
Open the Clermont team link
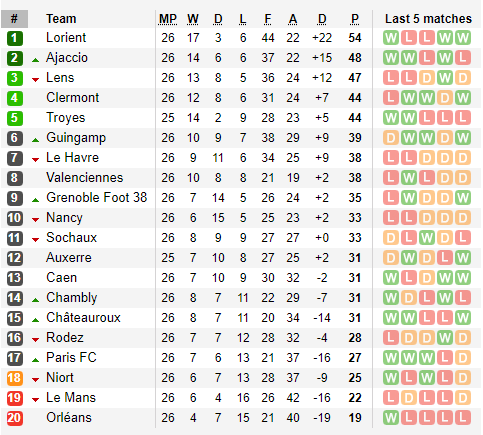72,98
